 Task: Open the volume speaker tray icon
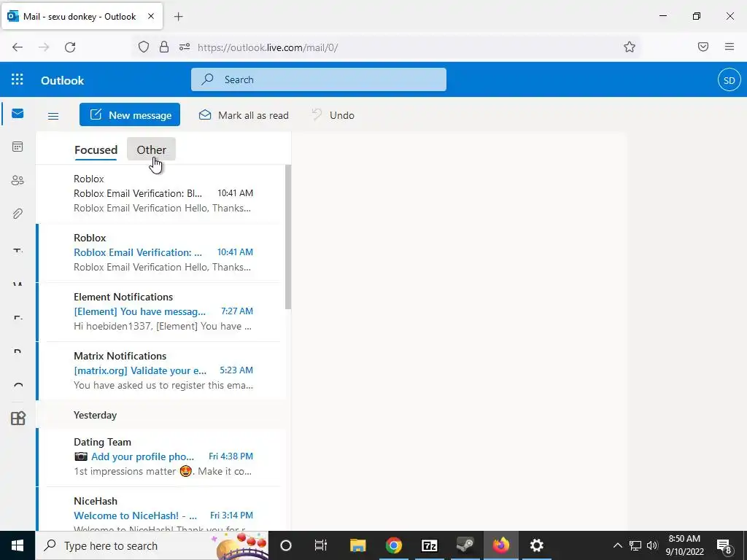tap(652, 545)
